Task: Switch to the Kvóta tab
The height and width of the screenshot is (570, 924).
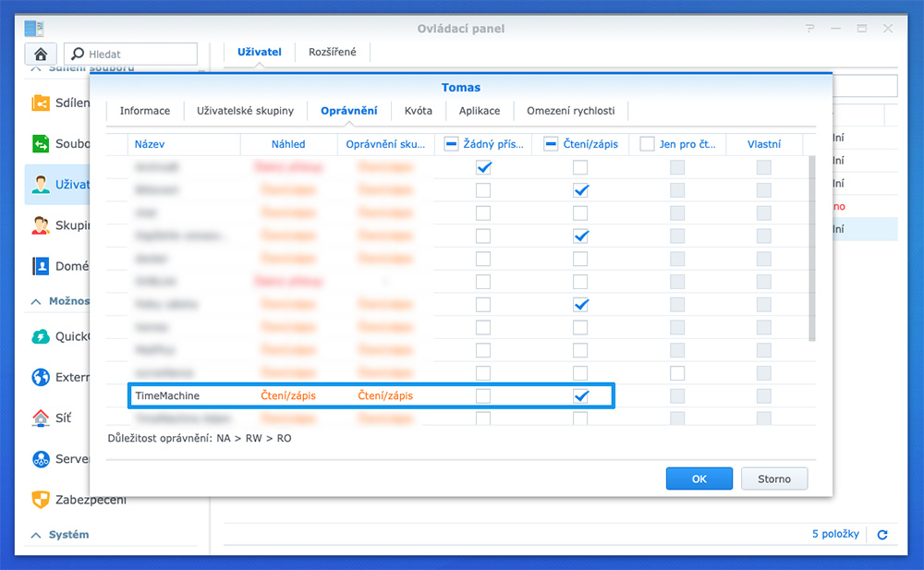Action: click(419, 111)
